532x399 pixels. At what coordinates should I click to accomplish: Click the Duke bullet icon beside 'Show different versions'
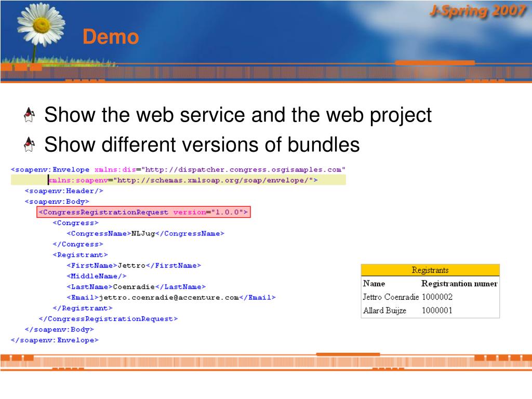click(x=30, y=144)
